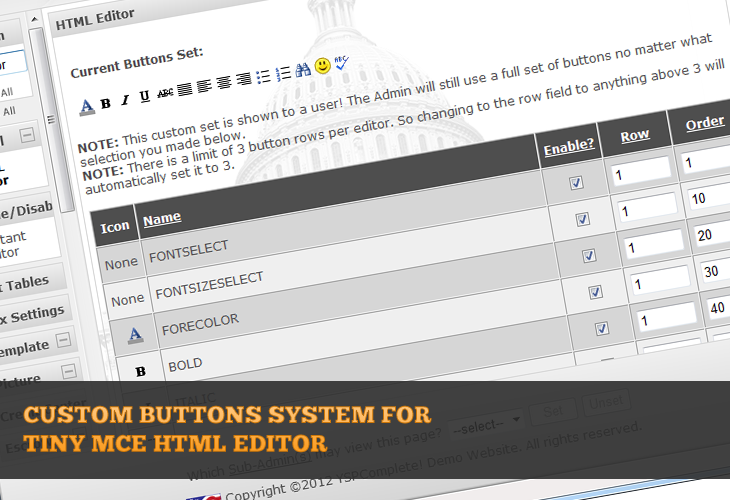
Task: Click the A icon in the FORECOLOR row
Action: pyautogui.click(x=135, y=335)
